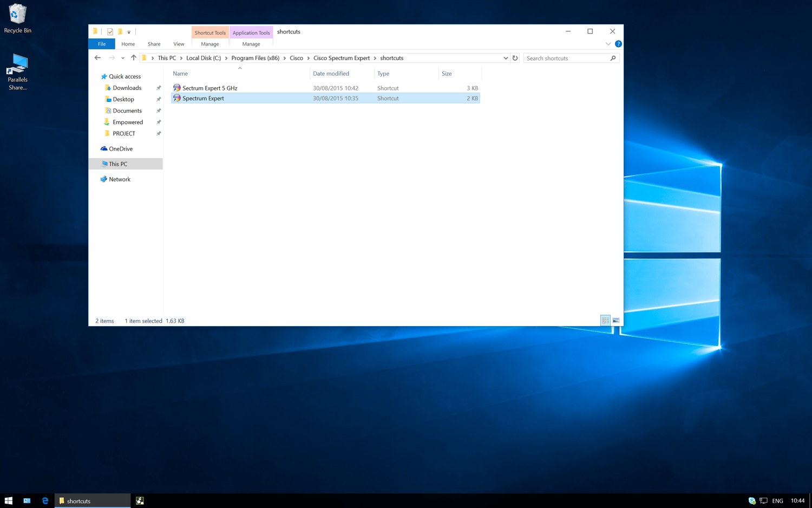Click Local Disk (C:) breadcrumb
Image resolution: width=812 pixels, height=508 pixels.
click(204, 58)
